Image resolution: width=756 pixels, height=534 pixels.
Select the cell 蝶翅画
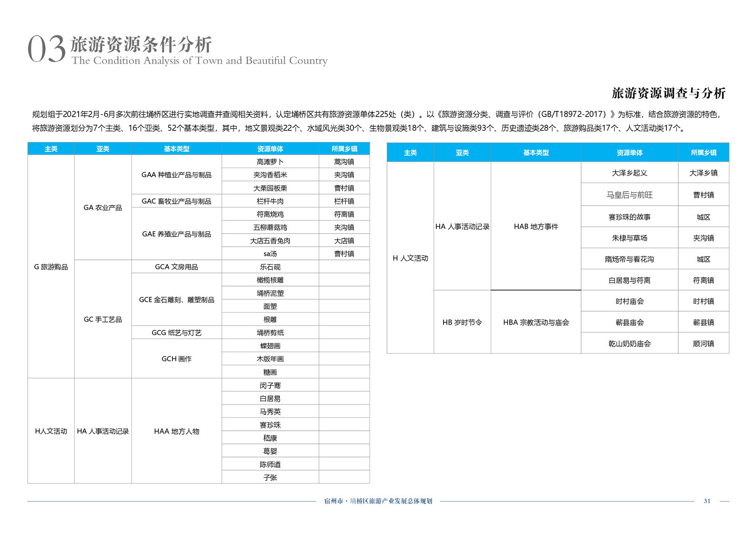[x=270, y=346]
